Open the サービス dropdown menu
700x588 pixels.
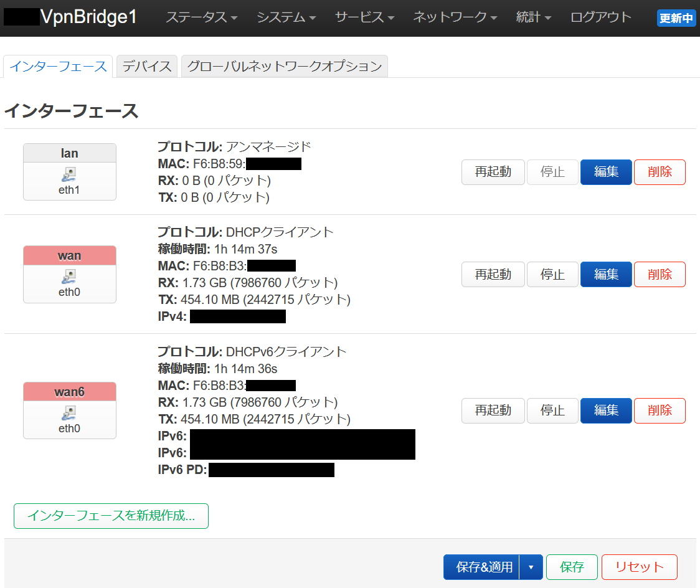pyautogui.click(x=364, y=17)
